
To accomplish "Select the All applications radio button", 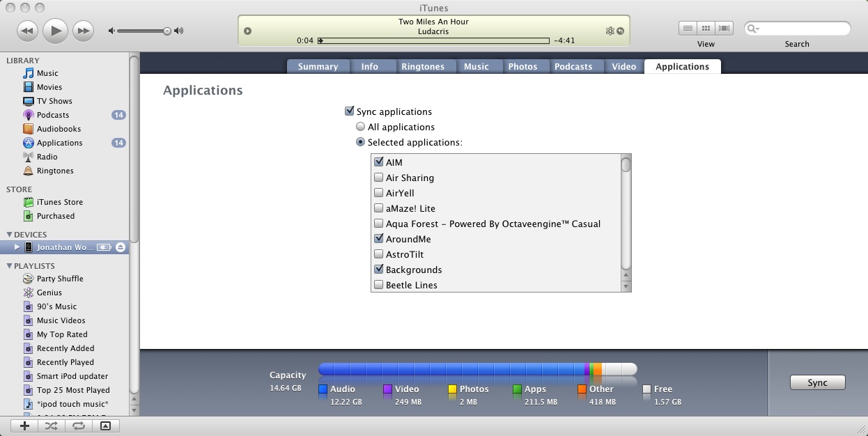I will pos(361,127).
